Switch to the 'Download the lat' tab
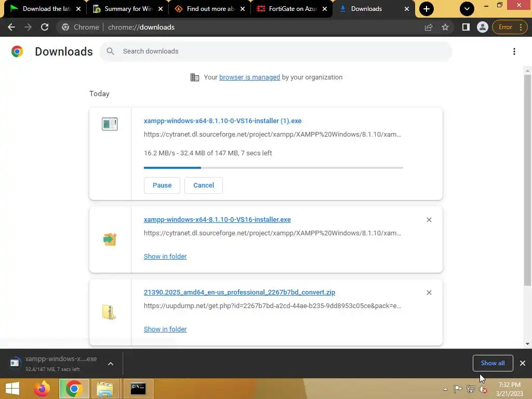Image resolution: width=532 pixels, height=399 pixels. (x=45, y=9)
